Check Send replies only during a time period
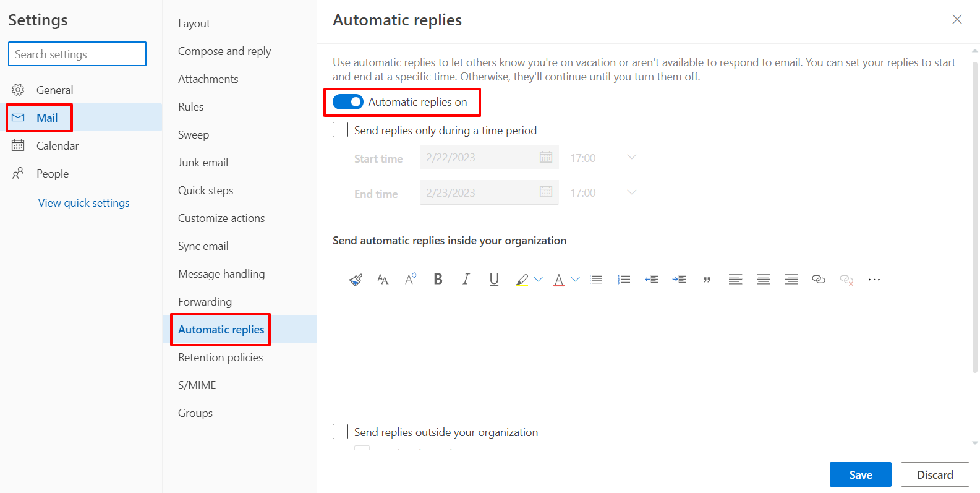Screen dimensions: 980x493 pos(341,130)
